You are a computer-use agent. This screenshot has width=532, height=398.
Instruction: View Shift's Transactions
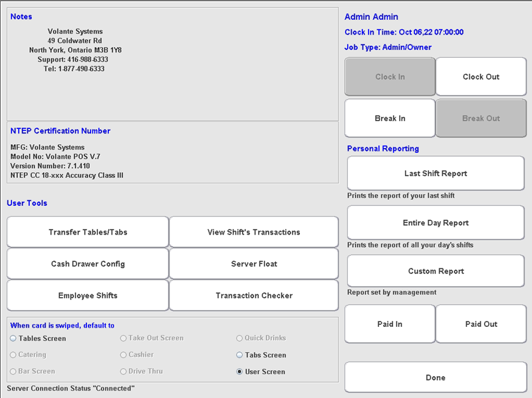point(253,231)
